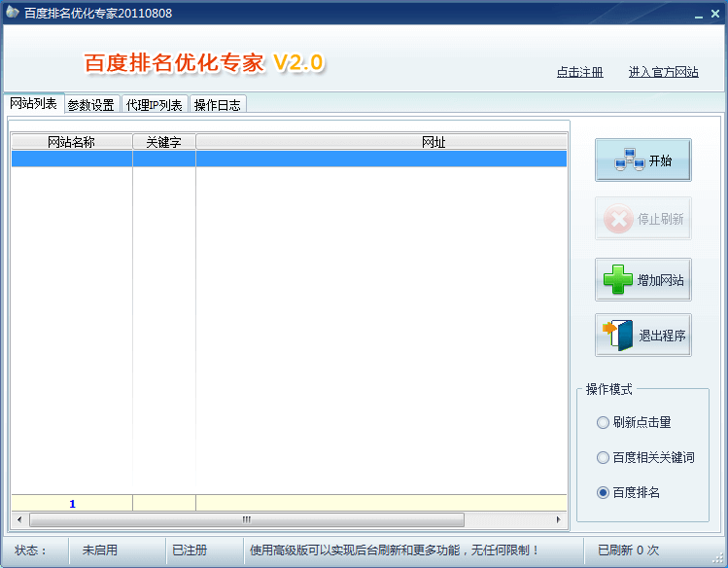
Task: Open the 进入官方网站 link
Action: pos(664,72)
